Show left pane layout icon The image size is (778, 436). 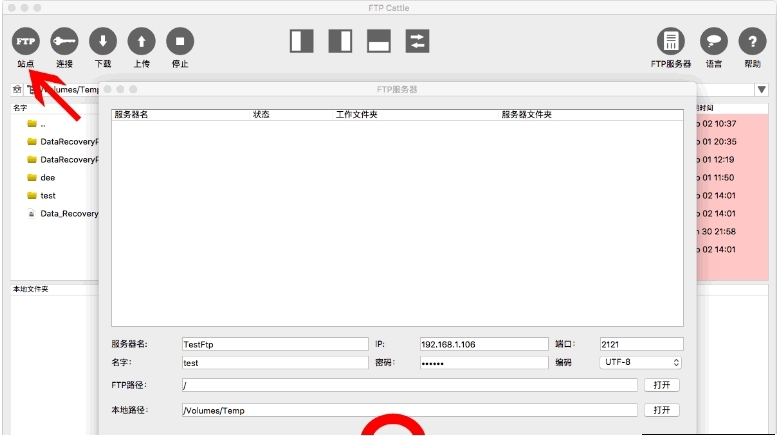click(x=302, y=41)
